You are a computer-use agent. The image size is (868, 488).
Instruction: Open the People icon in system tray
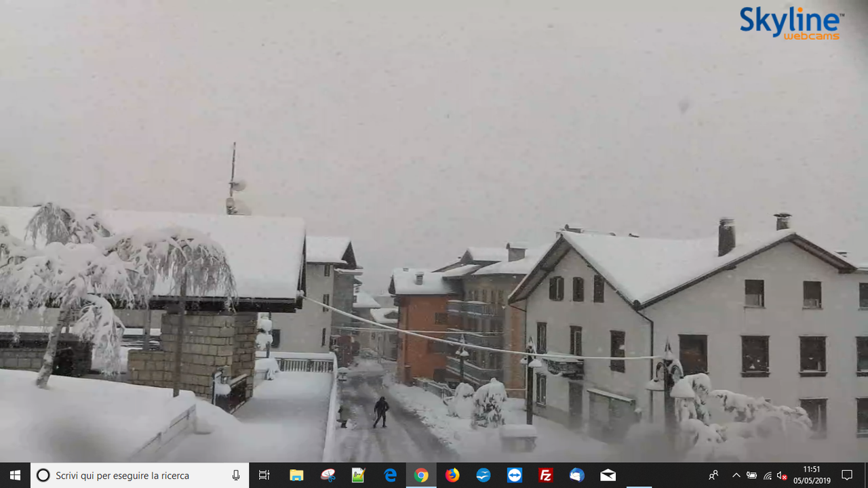point(713,475)
